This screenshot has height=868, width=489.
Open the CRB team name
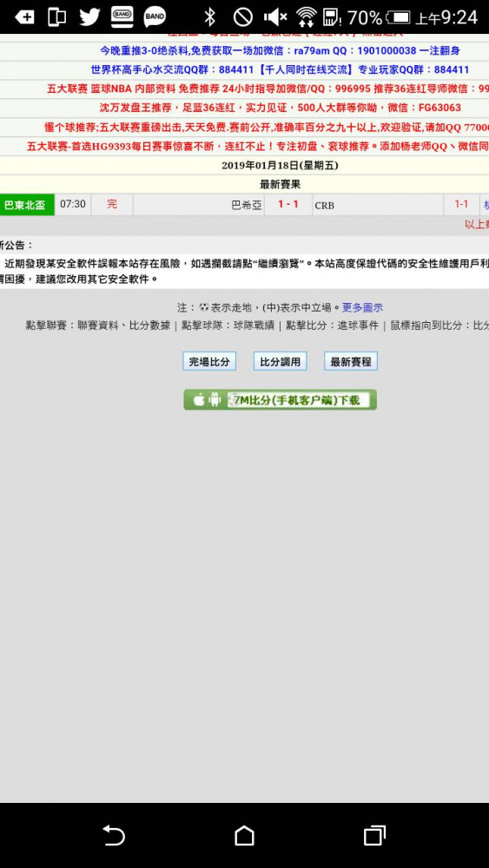(x=325, y=206)
